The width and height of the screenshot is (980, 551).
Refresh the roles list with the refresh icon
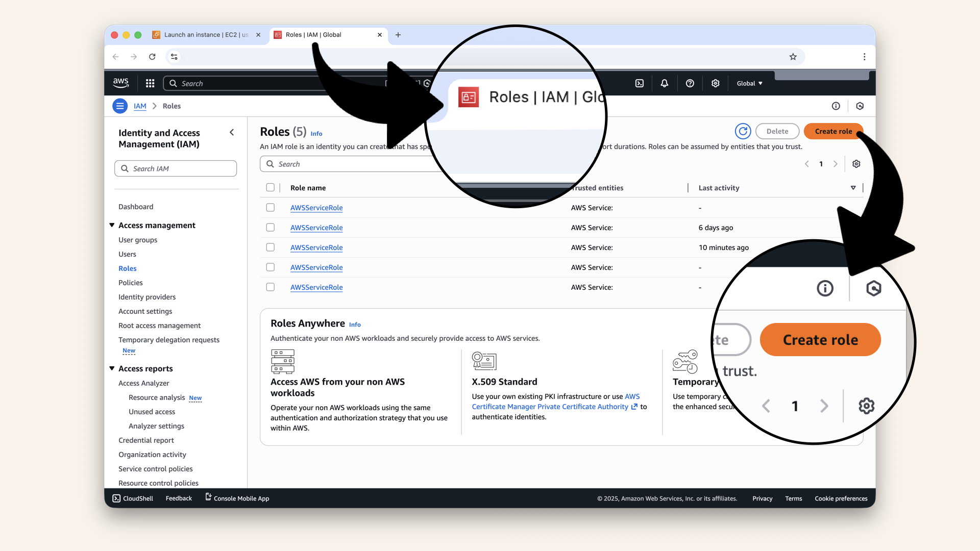(743, 131)
